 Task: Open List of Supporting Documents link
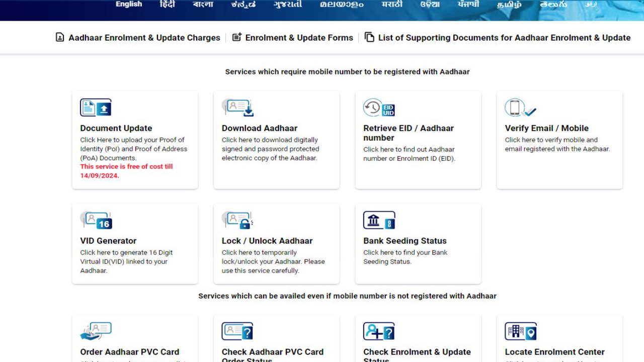pyautogui.click(x=504, y=38)
